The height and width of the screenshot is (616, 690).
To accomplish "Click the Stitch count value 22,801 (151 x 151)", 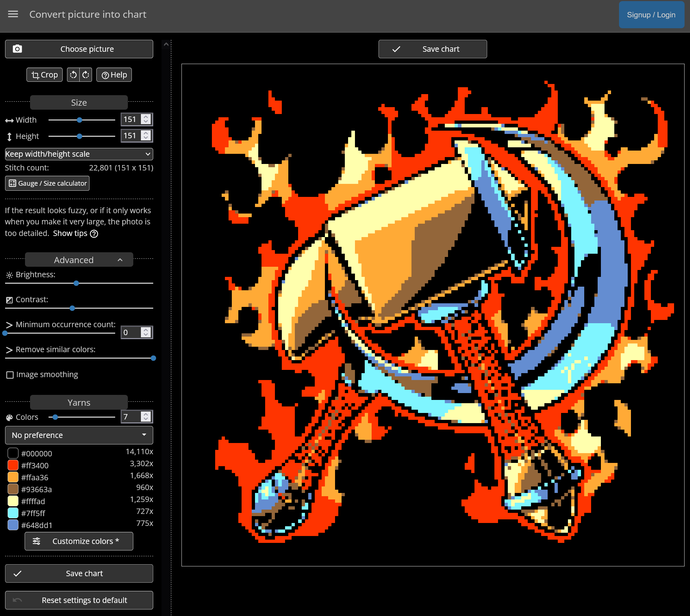I will coord(121,168).
